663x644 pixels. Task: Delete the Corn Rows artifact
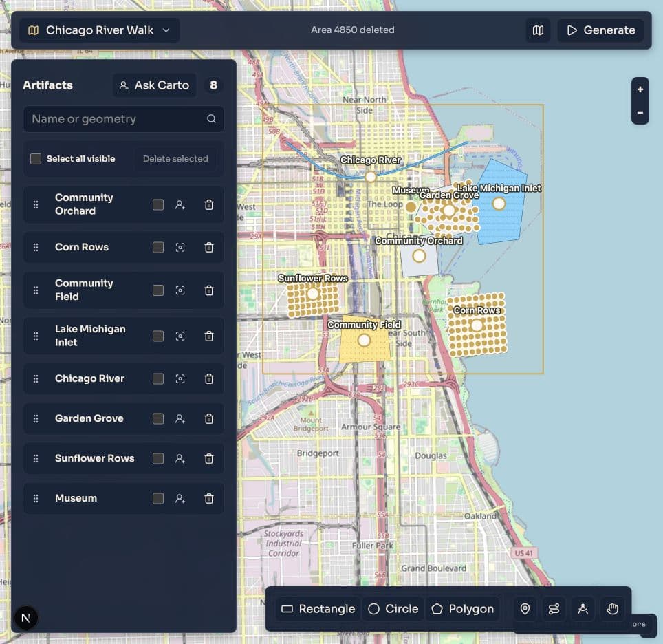coord(209,247)
